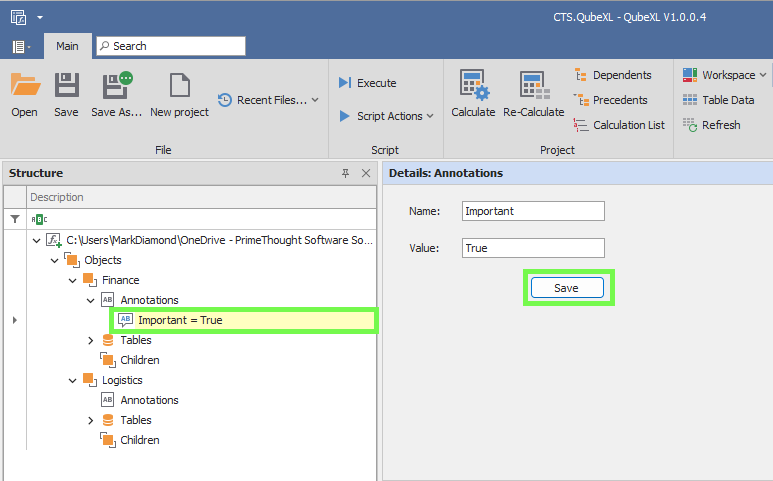The height and width of the screenshot is (481, 773).
Task: Open the Workspace menu
Action: pos(725,75)
